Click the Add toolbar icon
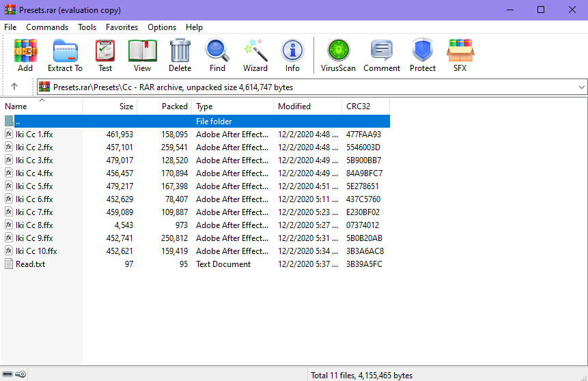This screenshot has height=381, width=588. pos(25,55)
